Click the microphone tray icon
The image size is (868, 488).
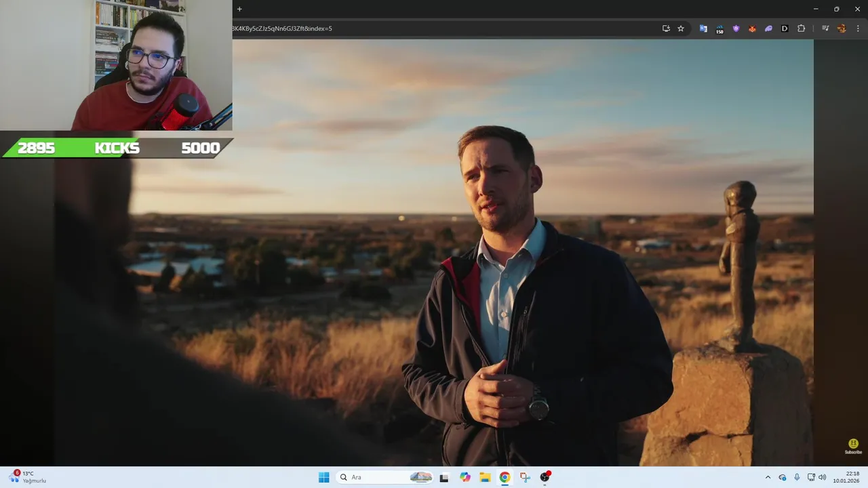point(797,477)
